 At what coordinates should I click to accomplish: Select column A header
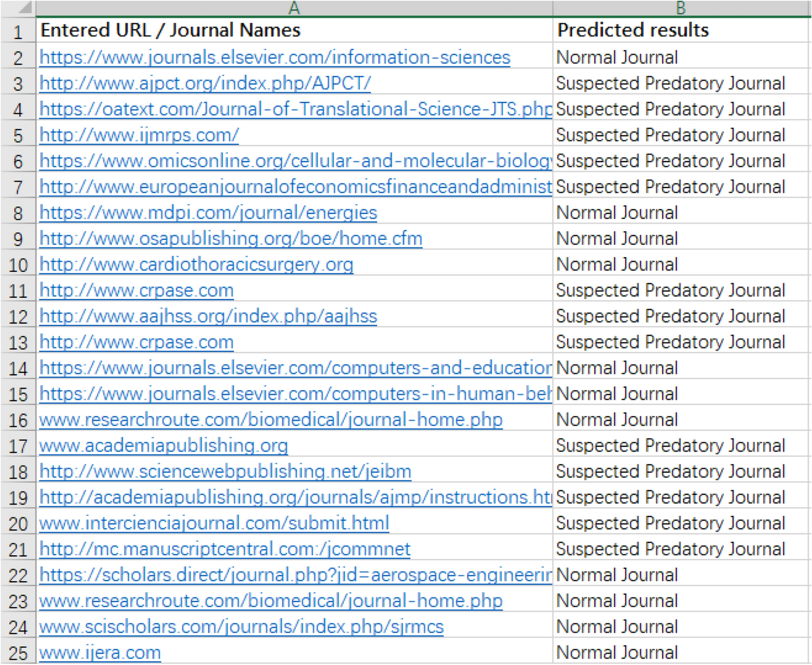pyautogui.click(x=294, y=8)
